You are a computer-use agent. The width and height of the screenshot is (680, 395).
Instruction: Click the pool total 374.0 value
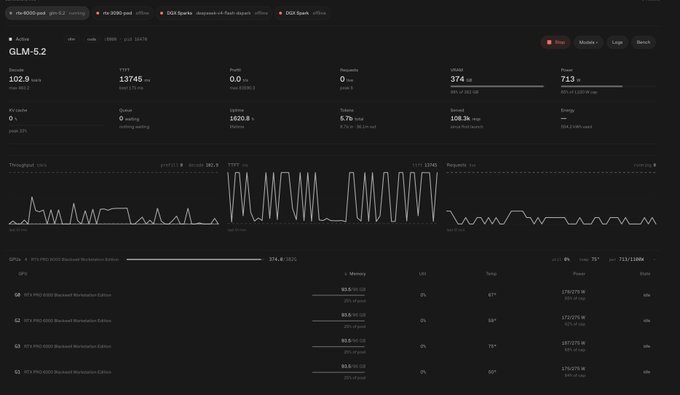276,259
